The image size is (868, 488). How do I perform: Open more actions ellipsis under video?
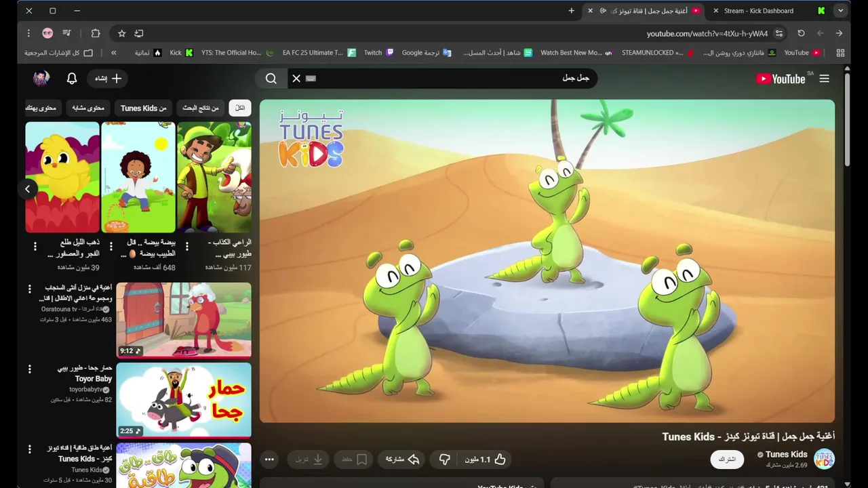coord(269,459)
